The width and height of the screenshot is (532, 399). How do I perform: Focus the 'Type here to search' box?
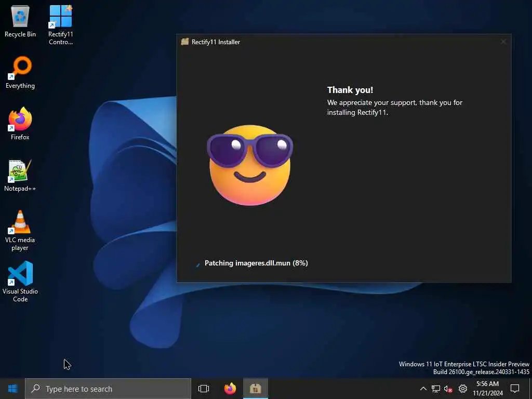point(108,389)
